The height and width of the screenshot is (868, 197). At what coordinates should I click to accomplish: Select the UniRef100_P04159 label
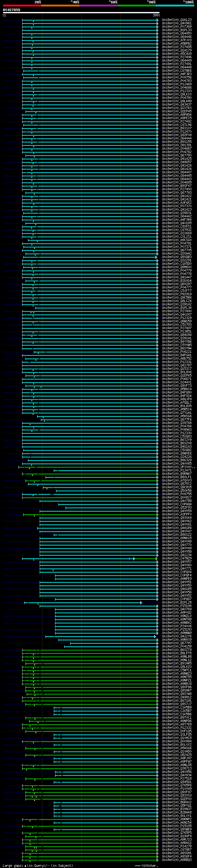pos(177,647)
